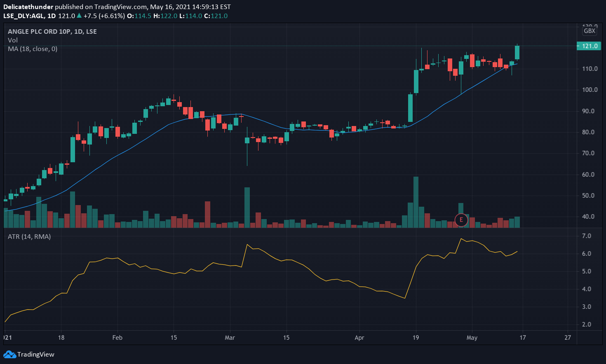The image size is (606, 364).
Task: Select the GBX currency label
Action: coord(590,31)
